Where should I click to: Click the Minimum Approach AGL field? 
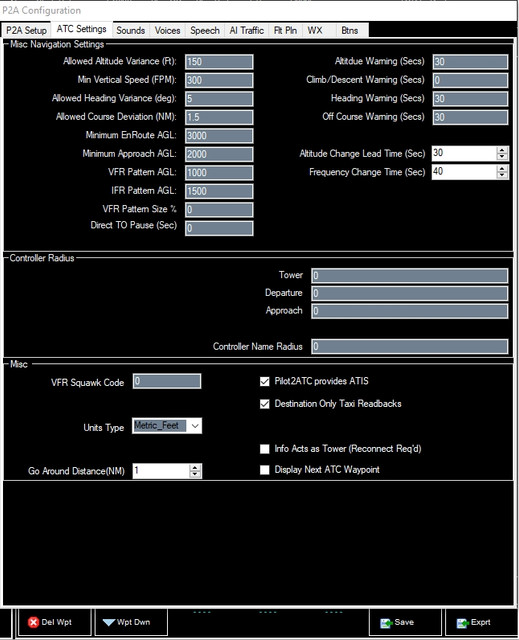(x=219, y=154)
